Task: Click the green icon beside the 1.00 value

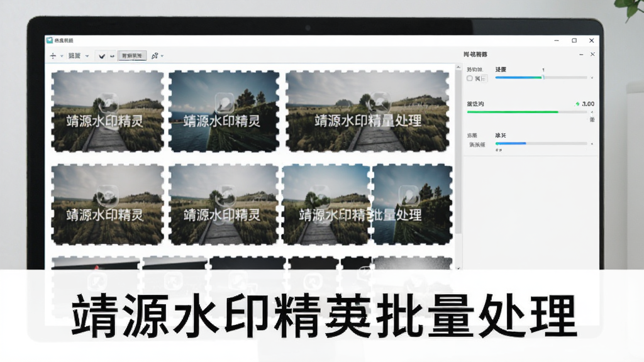Action: pyautogui.click(x=577, y=104)
